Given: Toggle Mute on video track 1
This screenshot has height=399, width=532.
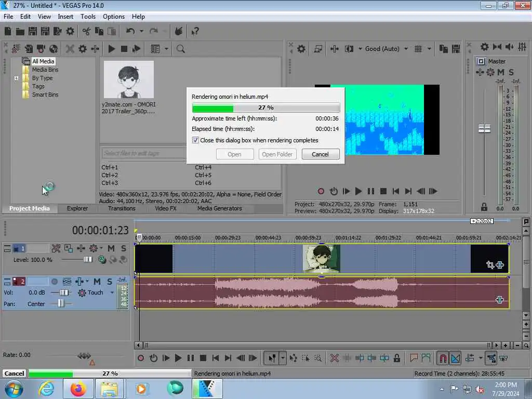Looking at the screenshot, I should 111,249.
